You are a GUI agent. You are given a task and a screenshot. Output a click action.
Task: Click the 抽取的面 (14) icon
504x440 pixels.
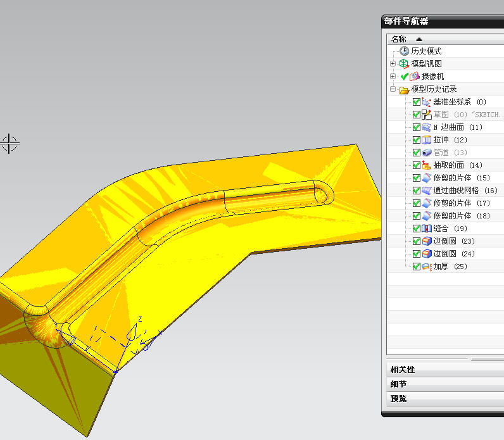pos(426,165)
